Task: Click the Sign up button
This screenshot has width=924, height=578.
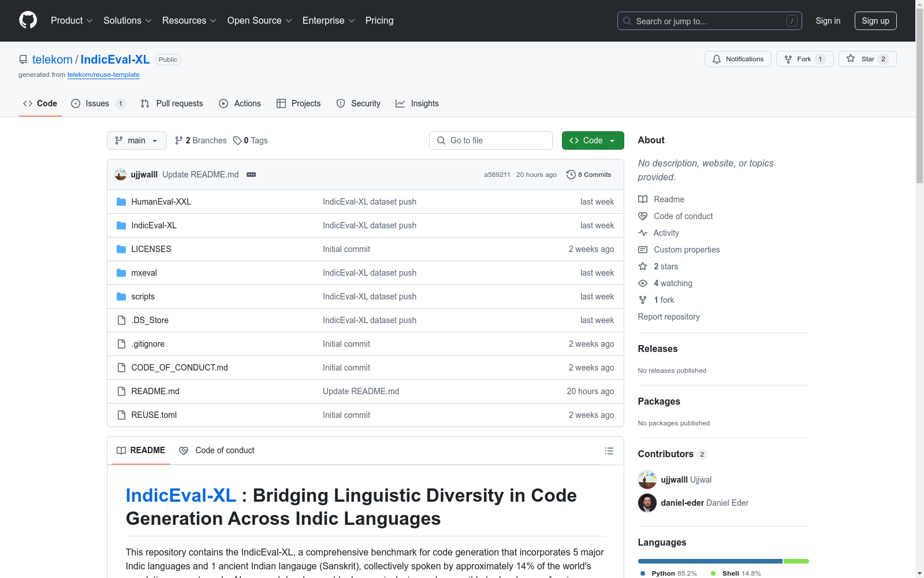Action: [875, 21]
